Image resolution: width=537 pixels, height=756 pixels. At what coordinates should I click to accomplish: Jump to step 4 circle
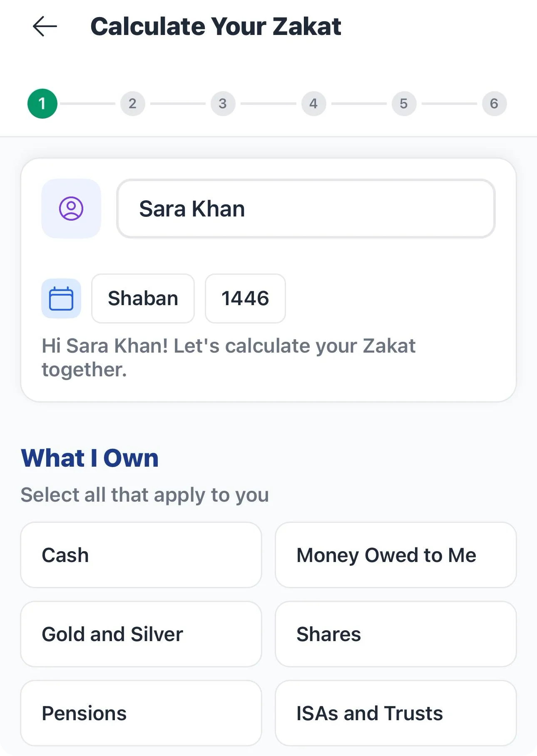(313, 104)
